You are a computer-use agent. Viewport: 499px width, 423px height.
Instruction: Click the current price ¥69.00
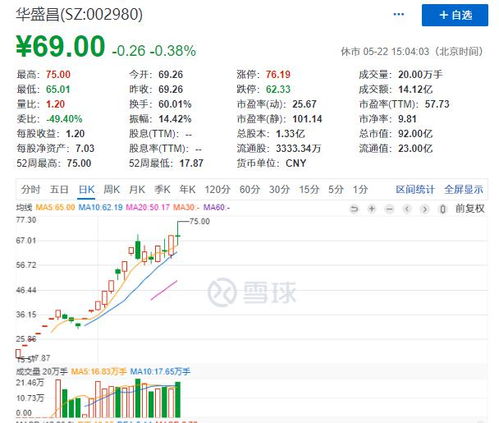[61, 46]
